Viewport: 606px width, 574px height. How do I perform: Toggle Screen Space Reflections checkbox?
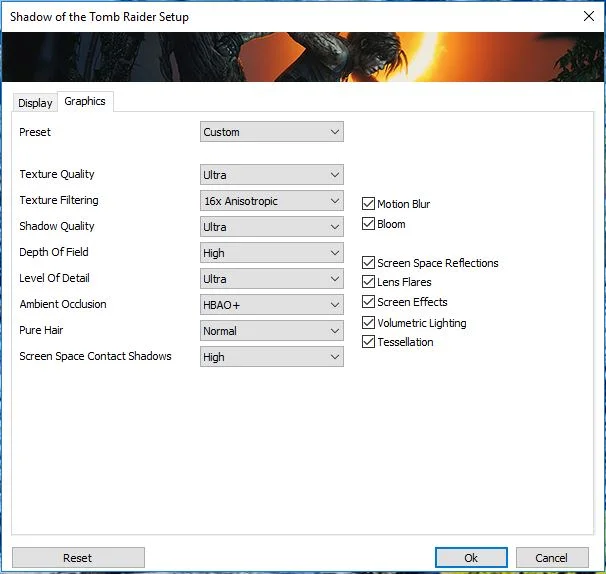(368, 262)
